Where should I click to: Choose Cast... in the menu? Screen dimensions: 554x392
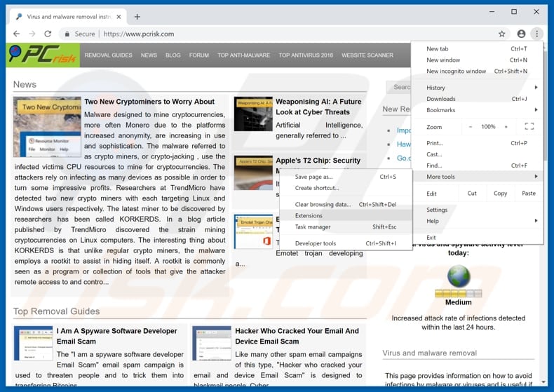477,154
